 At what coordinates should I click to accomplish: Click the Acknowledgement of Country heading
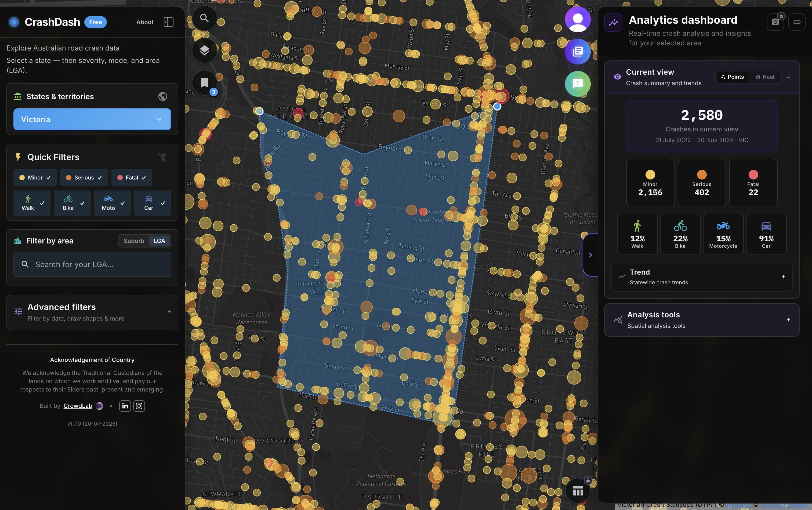[x=92, y=360]
